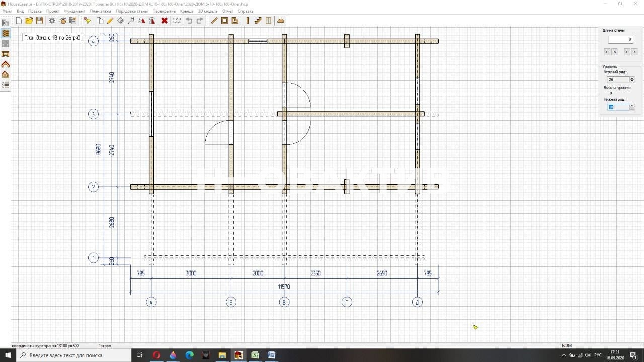644x362 pixels.
Task: Click the Save floppy disk icon
Action: tap(40, 21)
